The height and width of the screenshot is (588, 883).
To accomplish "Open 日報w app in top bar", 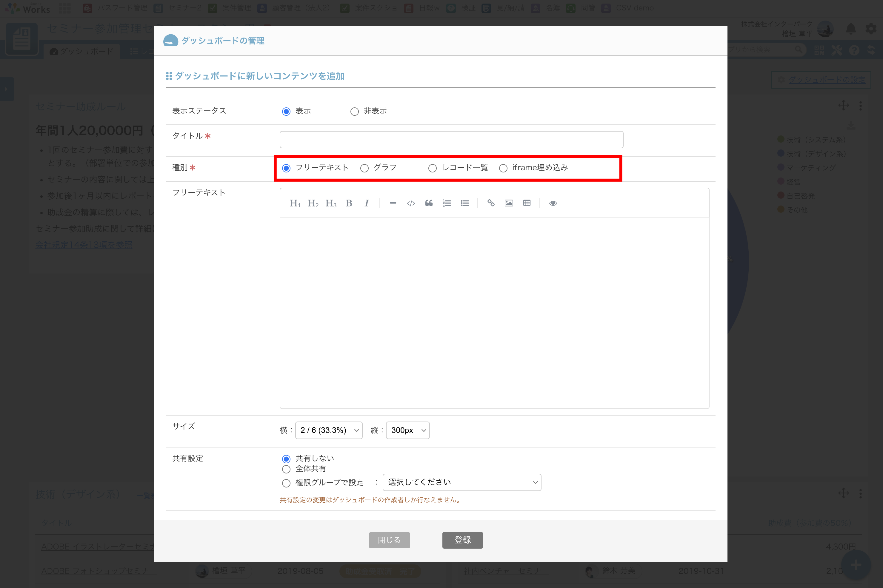I will [422, 8].
